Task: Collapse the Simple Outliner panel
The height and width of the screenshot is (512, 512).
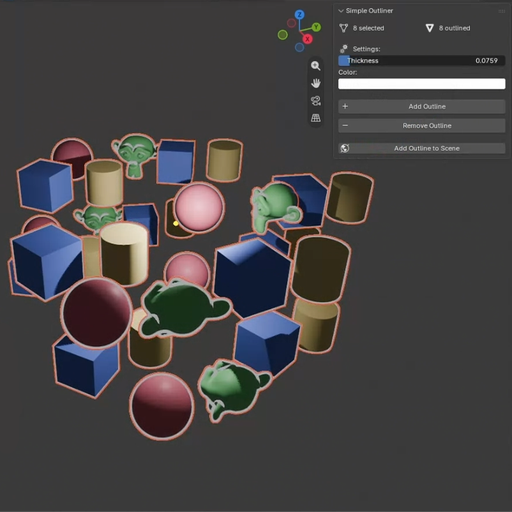Action: coord(341,11)
